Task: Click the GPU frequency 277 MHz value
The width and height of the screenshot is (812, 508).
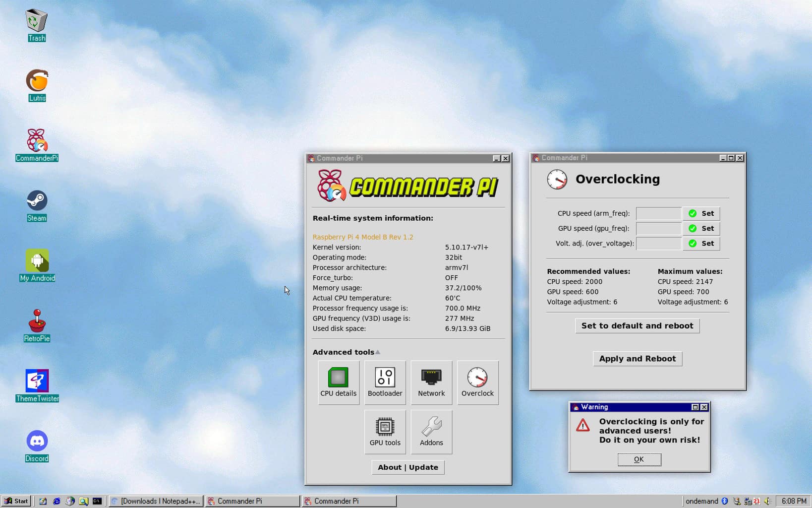Action: [x=460, y=318]
